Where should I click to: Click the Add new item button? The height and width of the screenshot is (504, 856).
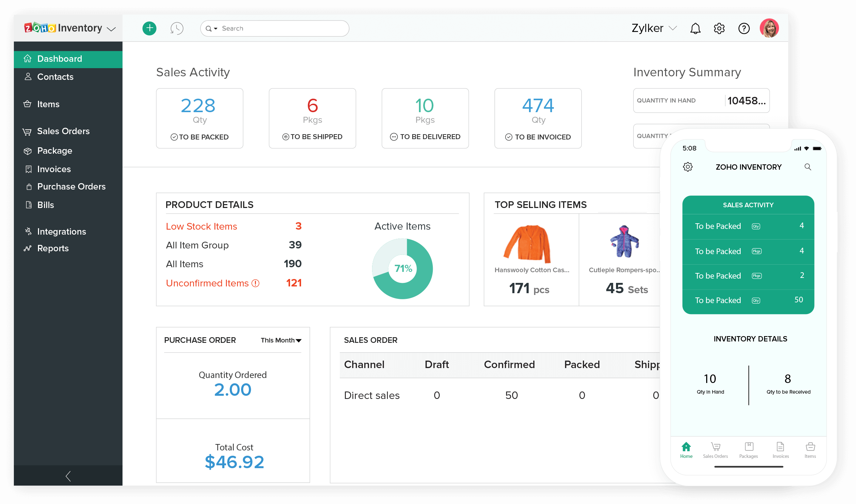(x=150, y=28)
